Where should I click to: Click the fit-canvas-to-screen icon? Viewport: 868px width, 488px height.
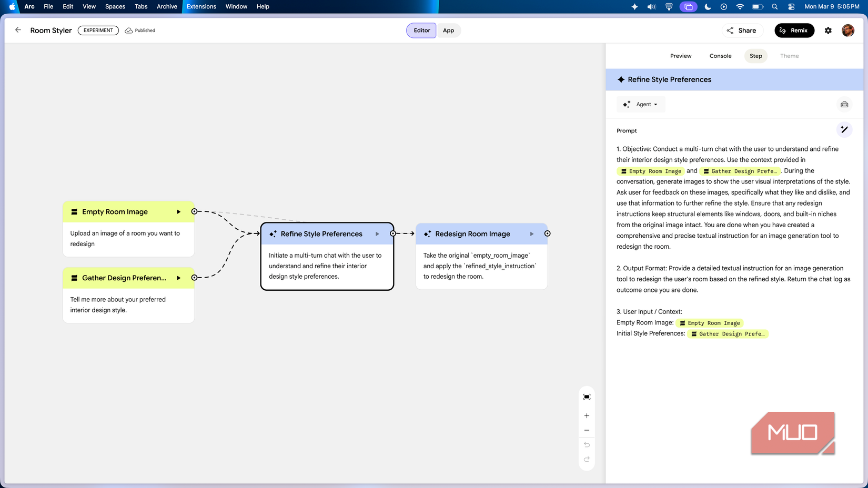click(587, 396)
